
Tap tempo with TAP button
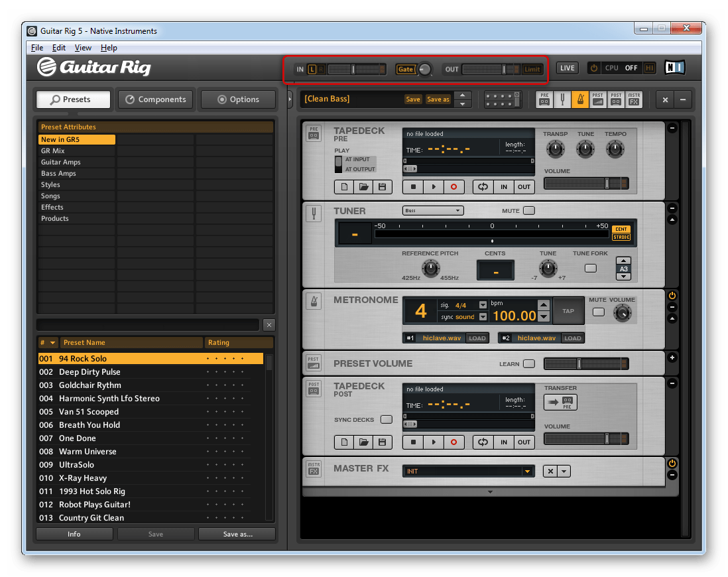pyautogui.click(x=568, y=311)
